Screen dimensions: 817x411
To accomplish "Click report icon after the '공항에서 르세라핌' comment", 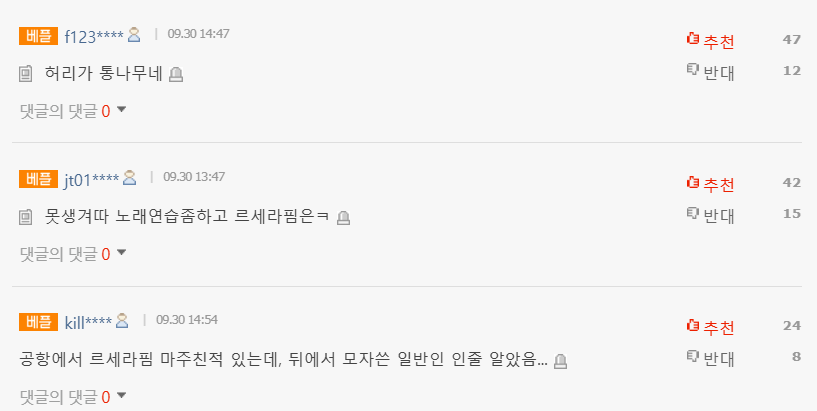I will (x=560, y=361).
